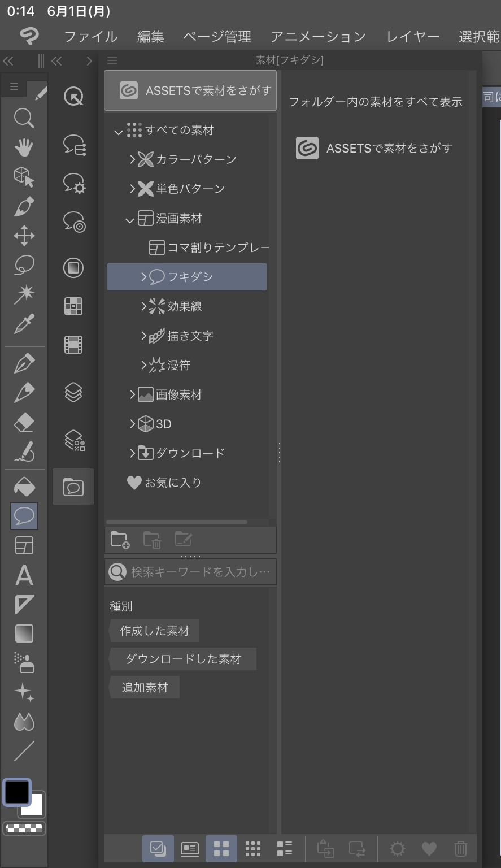Click ASSETSで素材をさがす link in material list
This screenshot has width=501, height=868.
tap(375, 148)
